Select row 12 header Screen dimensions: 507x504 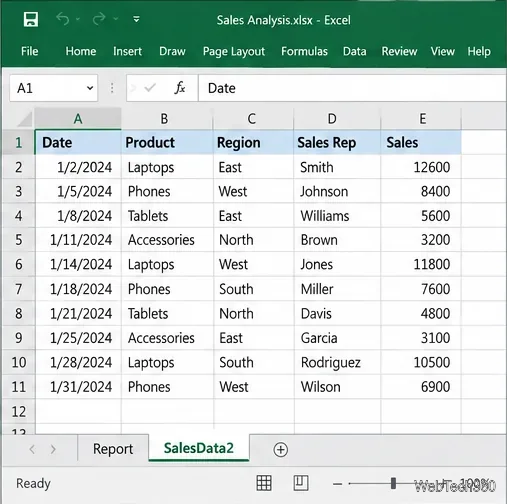coord(18,411)
